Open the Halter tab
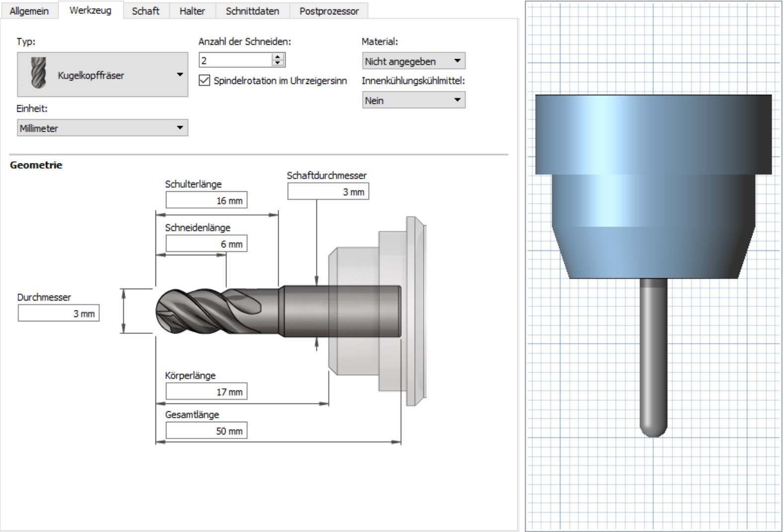This screenshot has width=783, height=532. coord(192,11)
